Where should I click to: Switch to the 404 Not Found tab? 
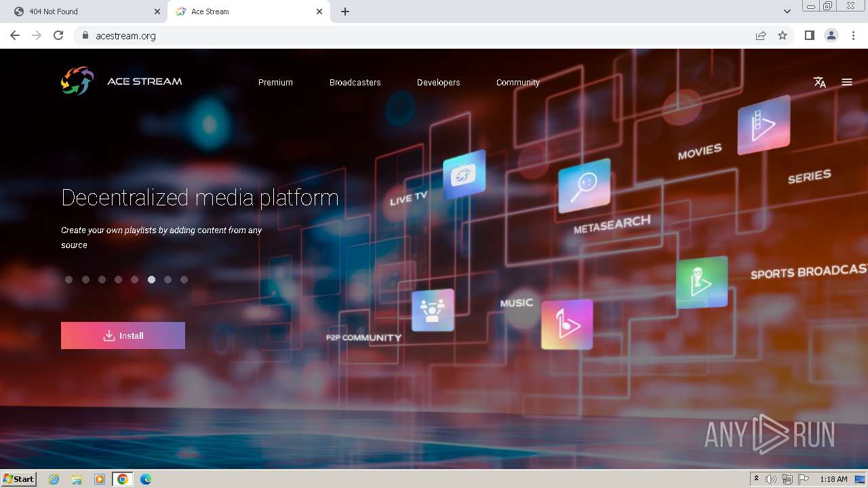pos(85,12)
